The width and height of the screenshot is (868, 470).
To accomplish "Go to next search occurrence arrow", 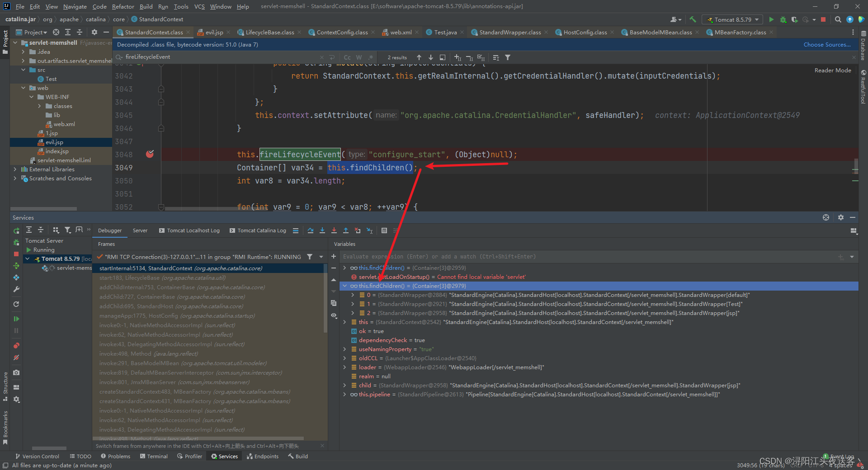I will pos(431,57).
